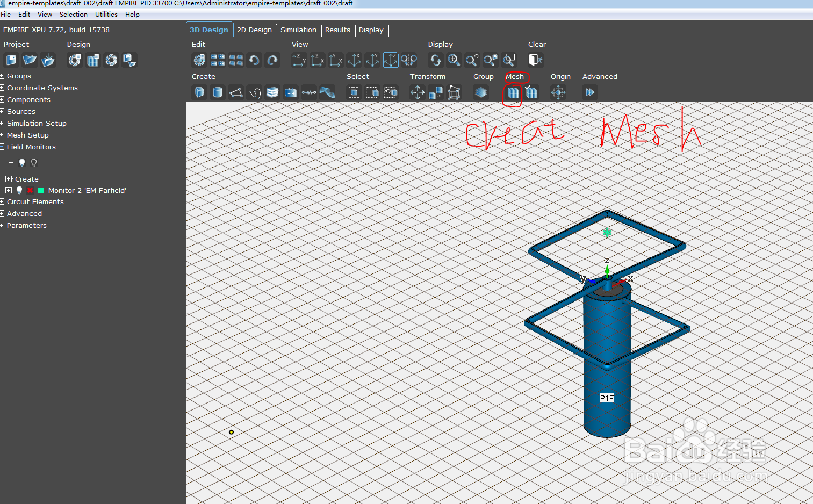Click Monitor 2 green color swatch
This screenshot has height=504, width=813.
tap(41, 190)
